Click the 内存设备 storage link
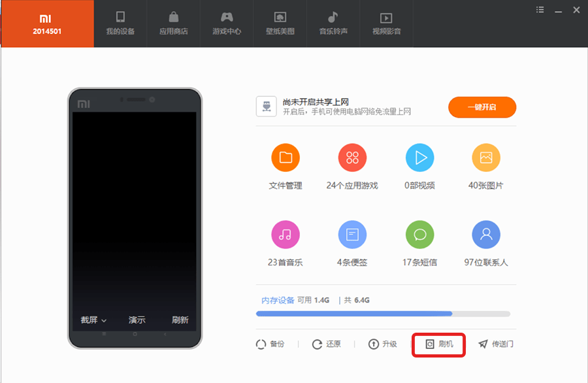Screen dimensions: 588x383 278,300
